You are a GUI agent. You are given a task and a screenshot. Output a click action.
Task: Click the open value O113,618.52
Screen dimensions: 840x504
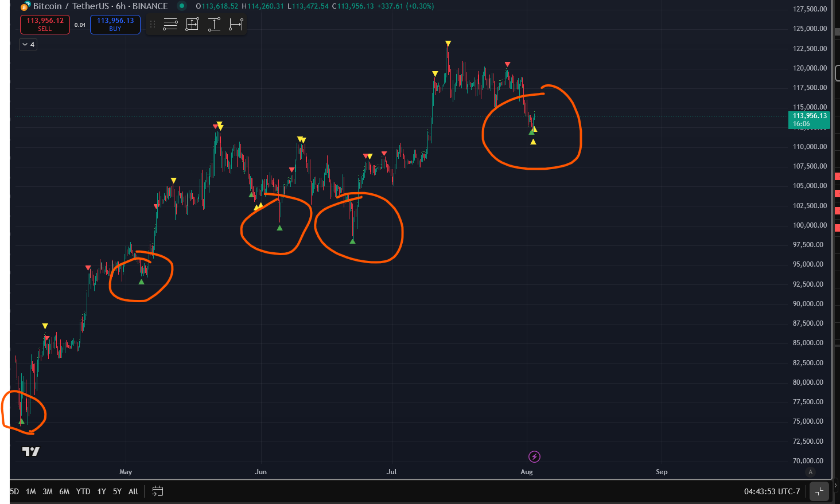[217, 6]
